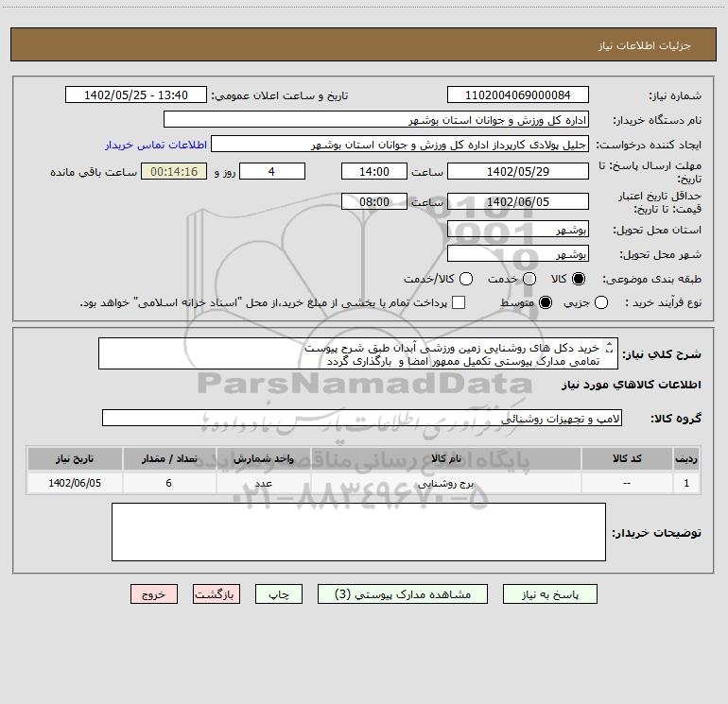Viewport: 728px width, 704px height.
Task: Click the شماره نیاز field 1102004069000084
Action: [518, 94]
